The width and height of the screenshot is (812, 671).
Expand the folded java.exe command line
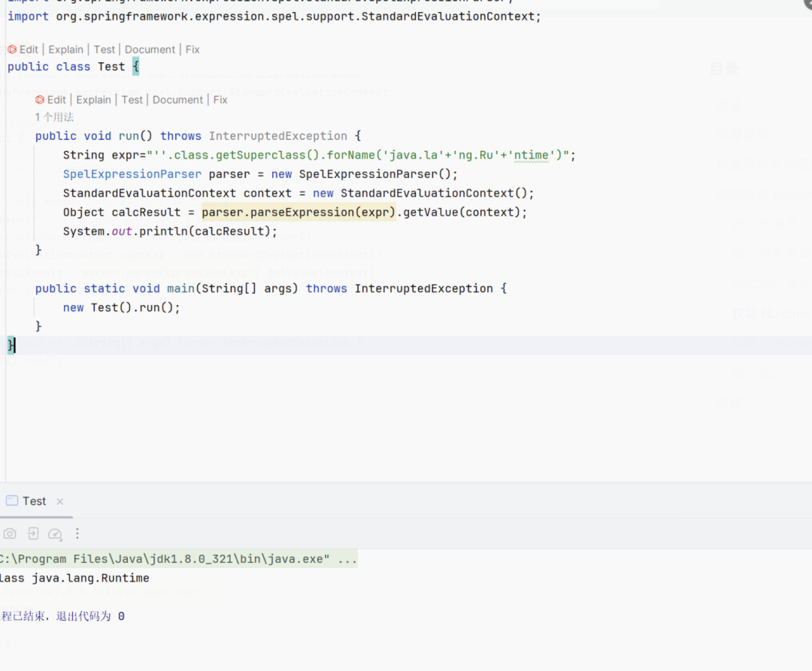[x=347, y=559]
